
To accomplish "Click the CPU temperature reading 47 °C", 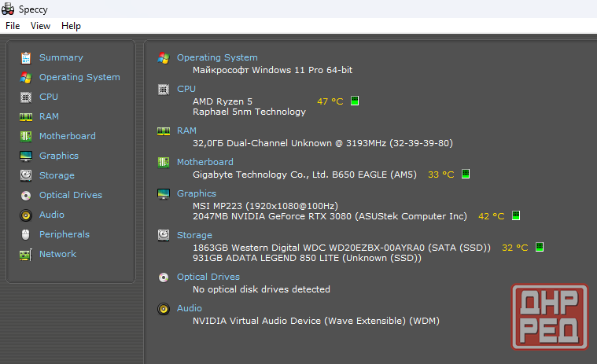I will [x=330, y=101].
